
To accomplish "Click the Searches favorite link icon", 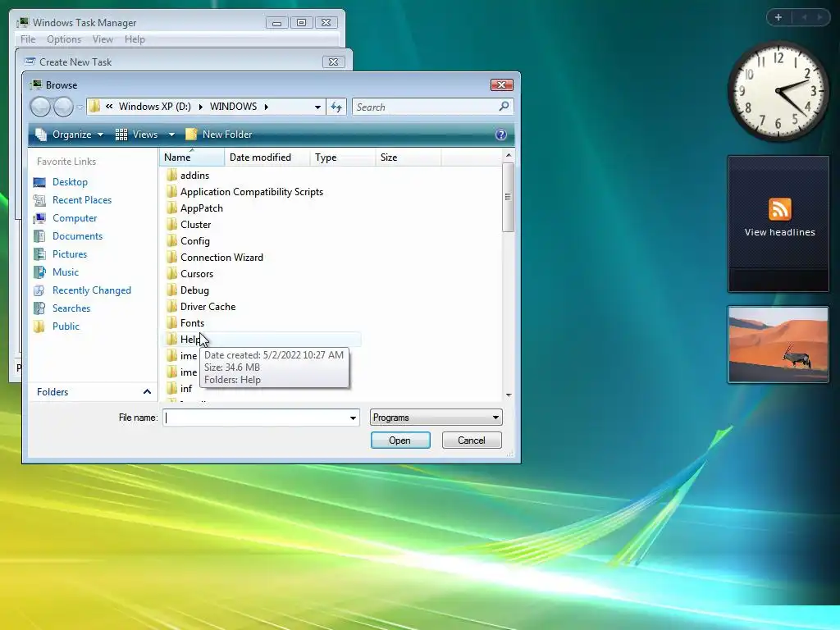I will click(39, 308).
